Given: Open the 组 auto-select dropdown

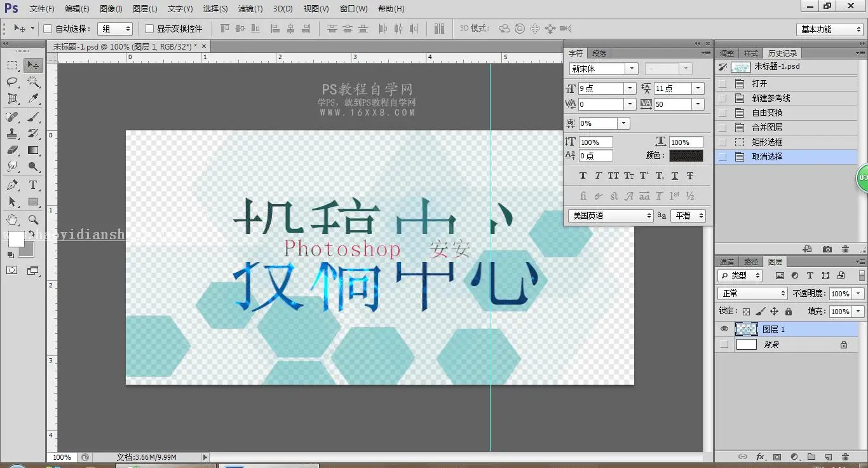Looking at the screenshot, I should 115,29.
